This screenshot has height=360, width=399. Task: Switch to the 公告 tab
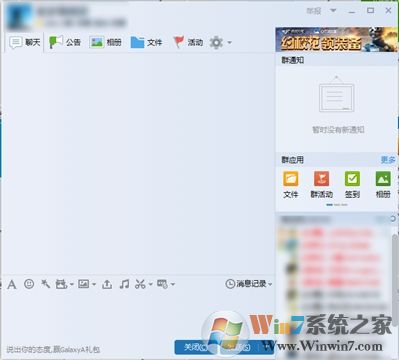tap(65, 42)
